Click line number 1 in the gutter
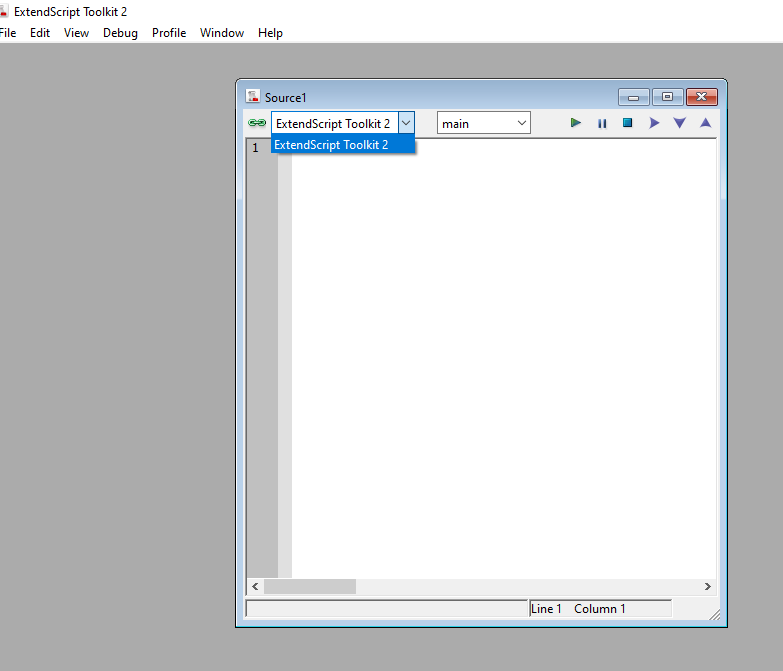 [x=255, y=148]
